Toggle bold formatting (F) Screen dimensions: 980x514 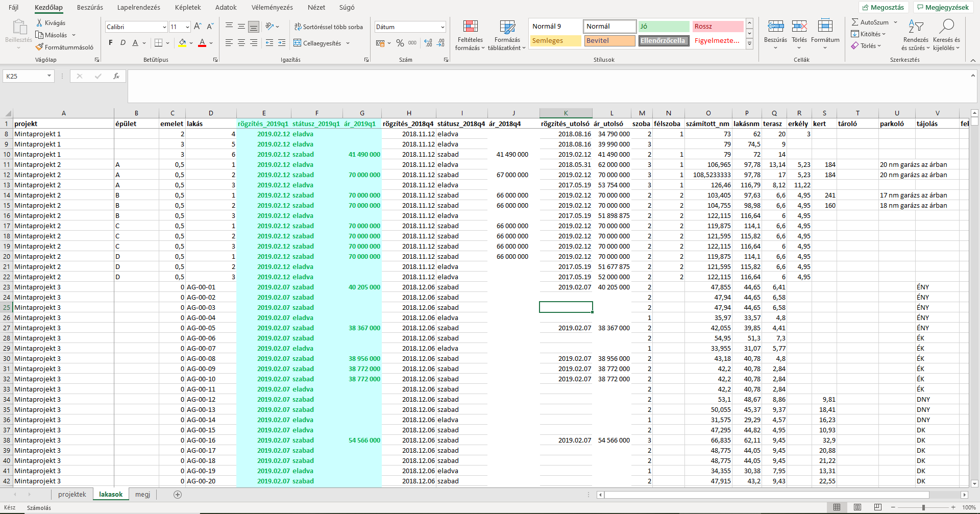point(111,43)
